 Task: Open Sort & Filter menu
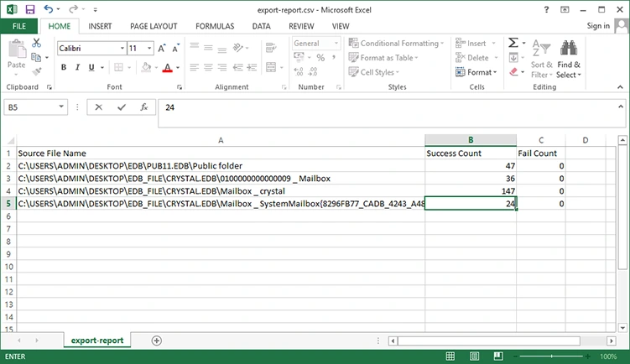[542, 58]
